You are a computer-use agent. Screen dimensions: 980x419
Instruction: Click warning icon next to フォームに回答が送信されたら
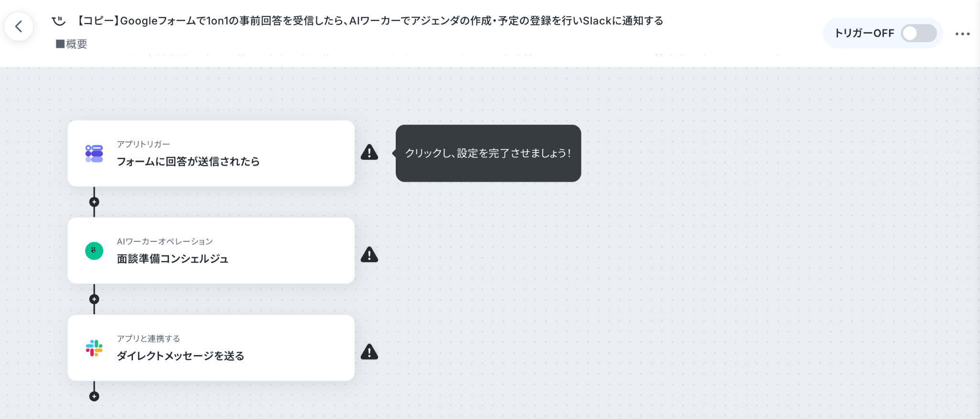pos(369,152)
